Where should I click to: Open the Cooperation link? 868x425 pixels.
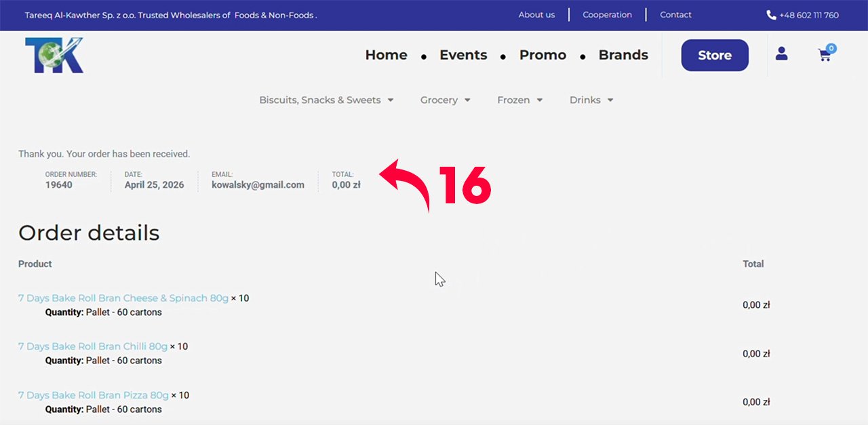coord(607,15)
